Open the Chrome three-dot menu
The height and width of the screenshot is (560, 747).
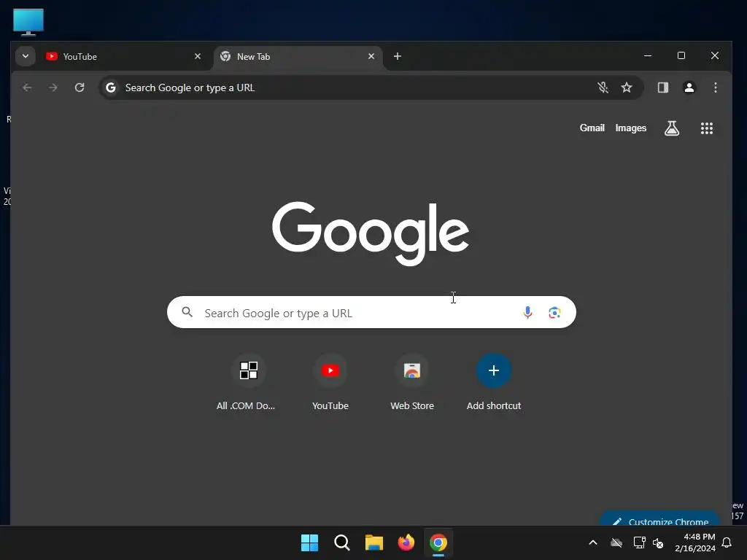tap(715, 87)
